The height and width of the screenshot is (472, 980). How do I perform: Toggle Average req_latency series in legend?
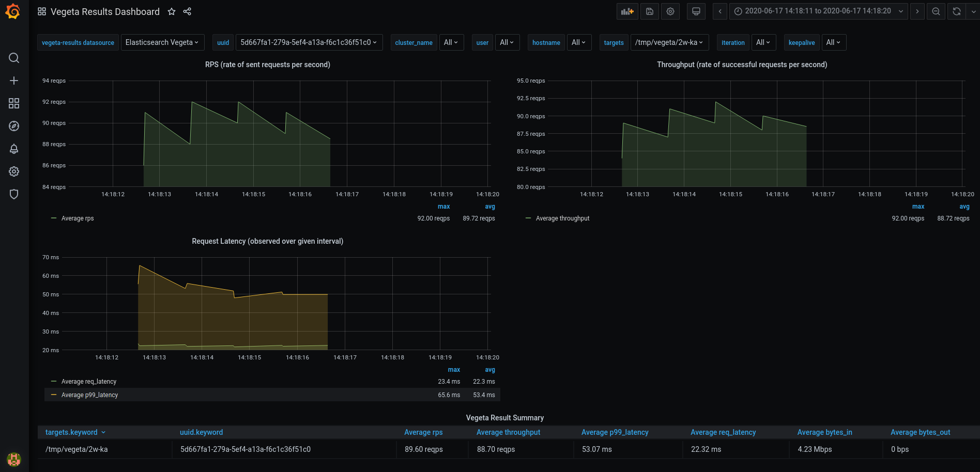coord(89,382)
